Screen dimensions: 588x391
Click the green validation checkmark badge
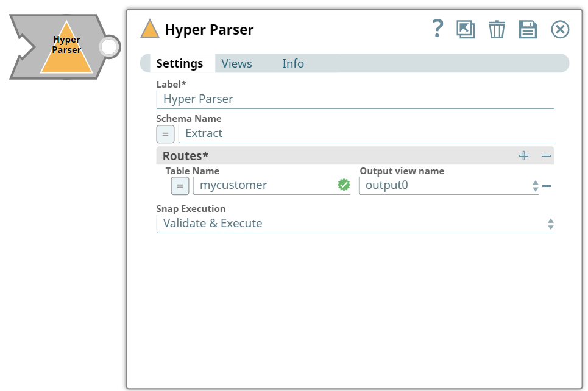(x=344, y=185)
